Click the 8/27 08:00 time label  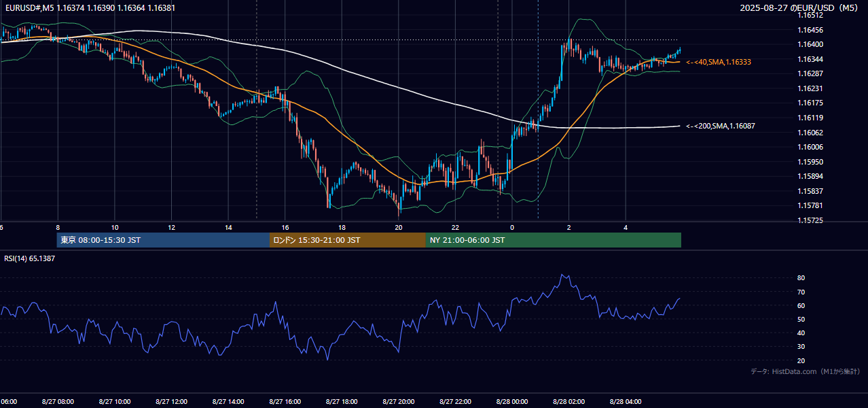pyautogui.click(x=57, y=401)
